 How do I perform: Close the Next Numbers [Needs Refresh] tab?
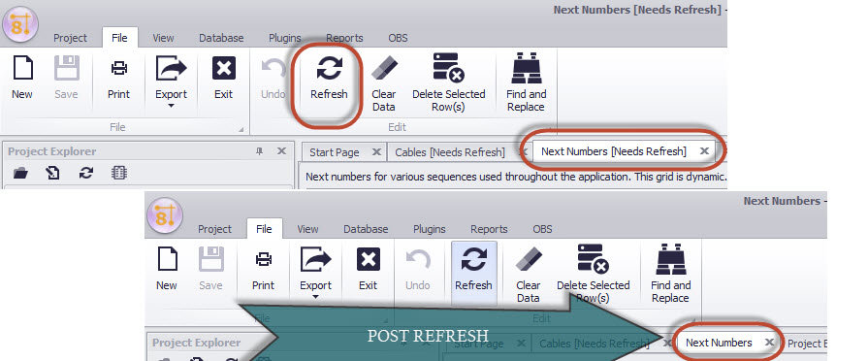(704, 150)
